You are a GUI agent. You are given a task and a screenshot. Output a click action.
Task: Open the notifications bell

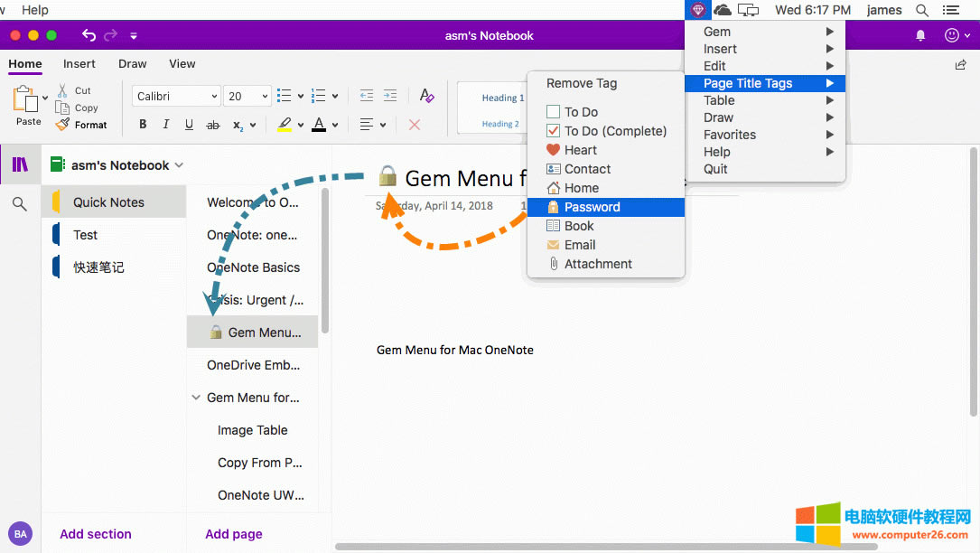[920, 35]
